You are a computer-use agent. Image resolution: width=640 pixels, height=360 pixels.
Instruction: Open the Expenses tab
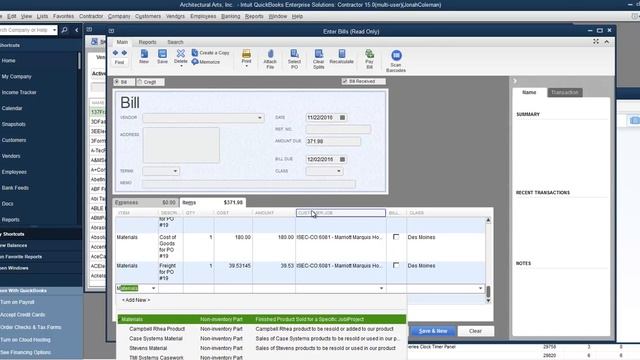[x=146, y=202]
